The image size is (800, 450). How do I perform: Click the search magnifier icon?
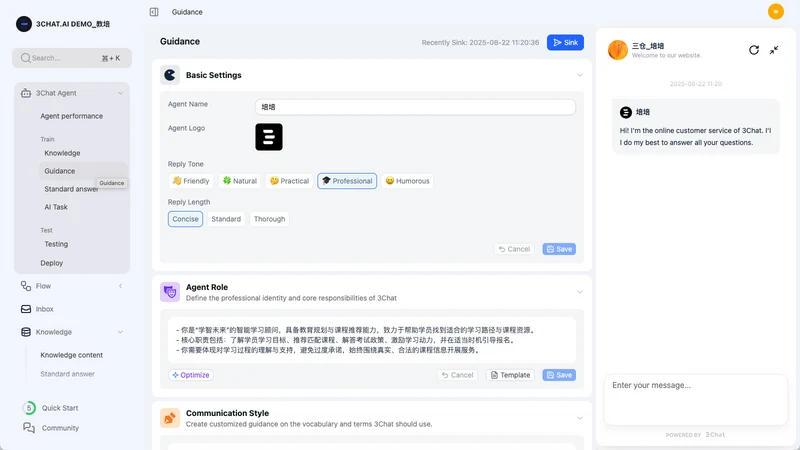click(x=26, y=58)
